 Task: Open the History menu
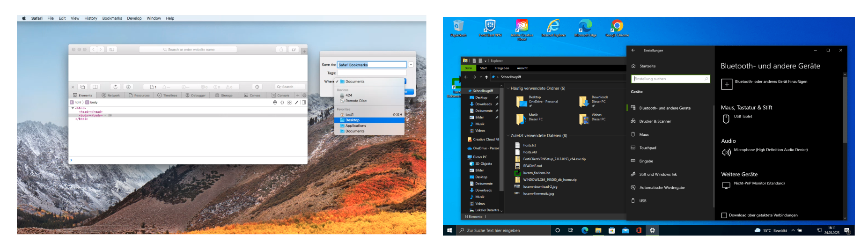coord(91,18)
